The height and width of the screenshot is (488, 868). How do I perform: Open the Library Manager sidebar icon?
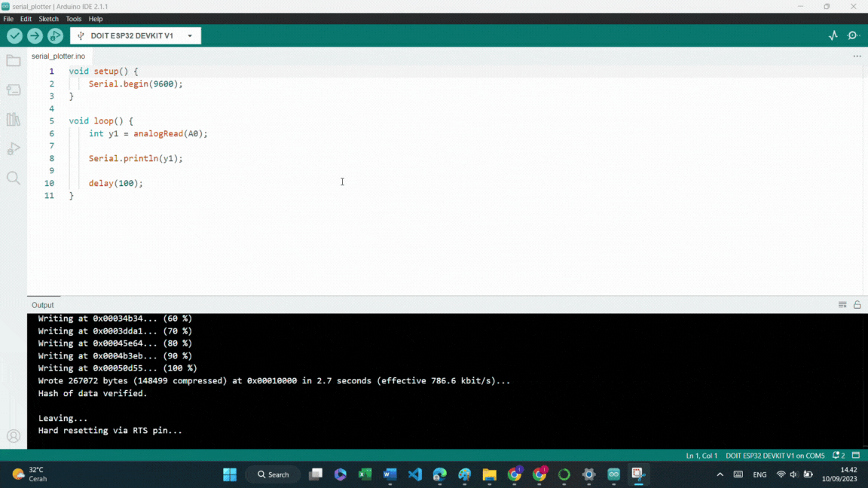[14, 120]
